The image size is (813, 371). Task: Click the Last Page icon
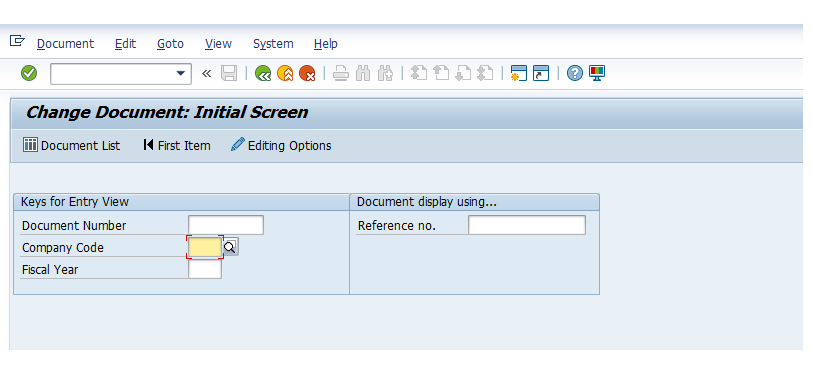485,73
